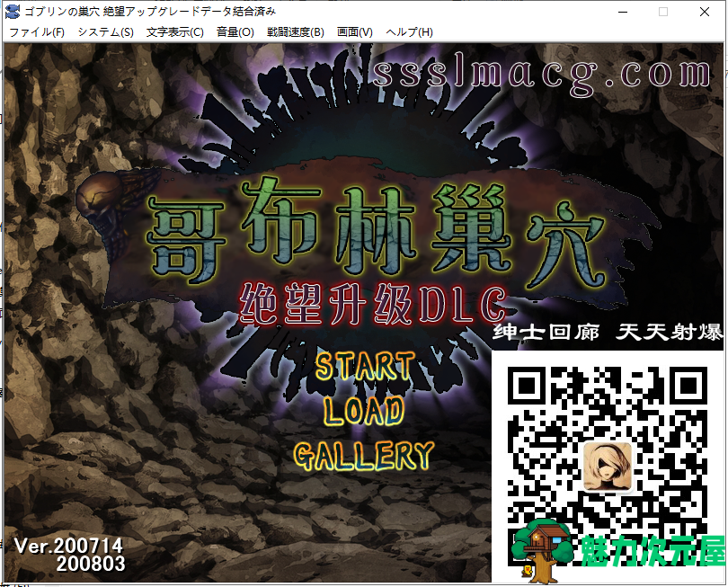This screenshot has height=587, width=728.
Task: Click LOAD to load a save
Action: pyautogui.click(x=364, y=411)
